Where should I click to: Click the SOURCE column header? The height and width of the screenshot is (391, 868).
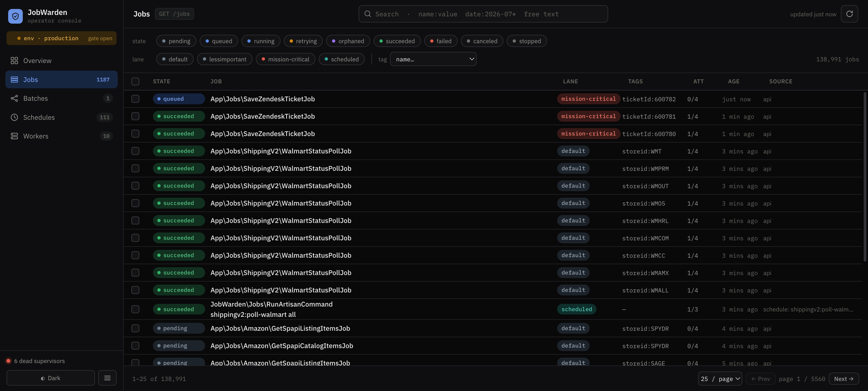coord(781,81)
